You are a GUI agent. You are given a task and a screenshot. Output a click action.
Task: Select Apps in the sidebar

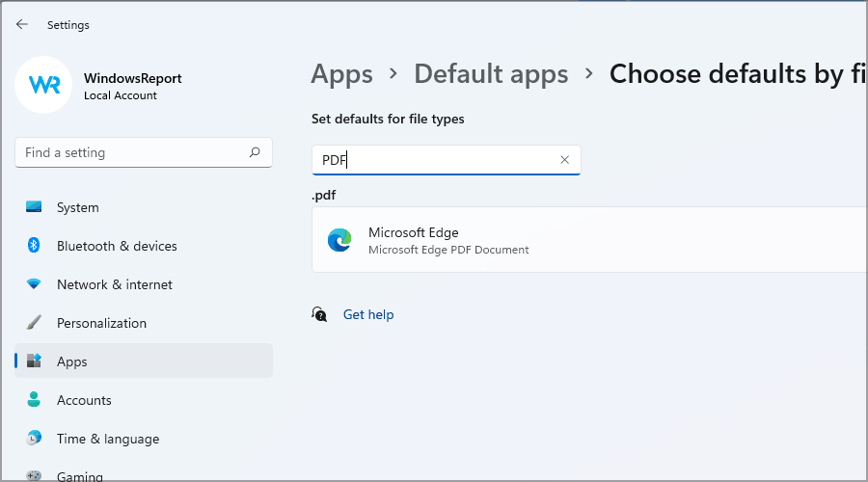[x=144, y=361]
